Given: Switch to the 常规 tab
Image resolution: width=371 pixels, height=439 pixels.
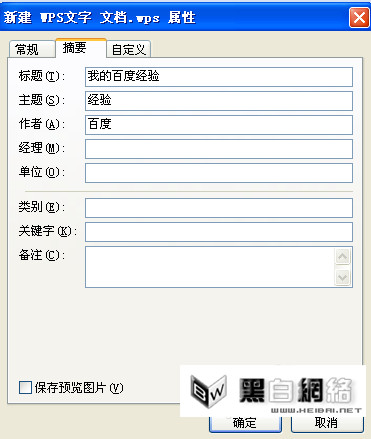Looking at the screenshot, I should (32, 49).
